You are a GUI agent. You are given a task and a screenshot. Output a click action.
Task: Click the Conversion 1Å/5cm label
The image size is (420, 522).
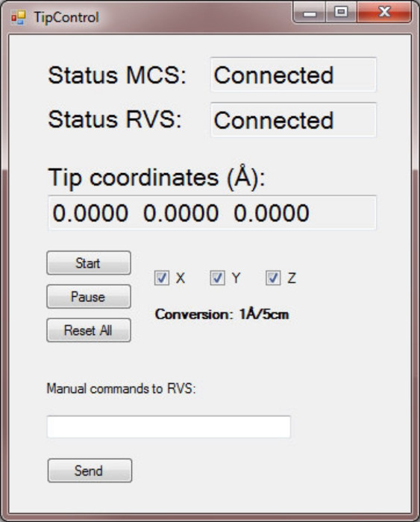[222, 314]
